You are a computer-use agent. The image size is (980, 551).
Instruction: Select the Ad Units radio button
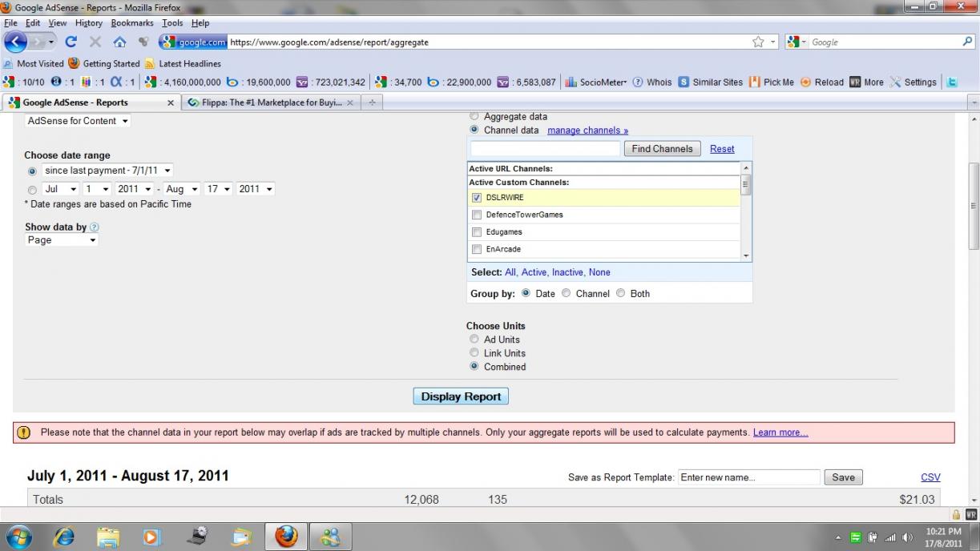(x=474, y=340)
